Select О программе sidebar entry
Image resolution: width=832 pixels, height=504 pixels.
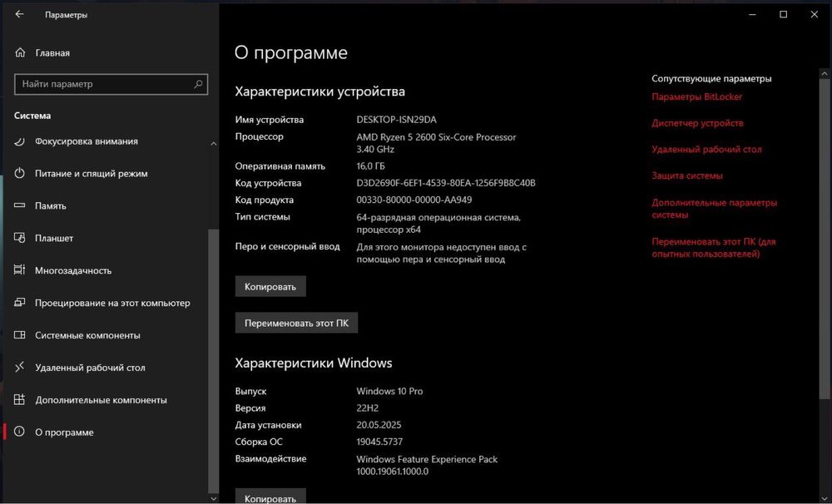coord(64,432)
